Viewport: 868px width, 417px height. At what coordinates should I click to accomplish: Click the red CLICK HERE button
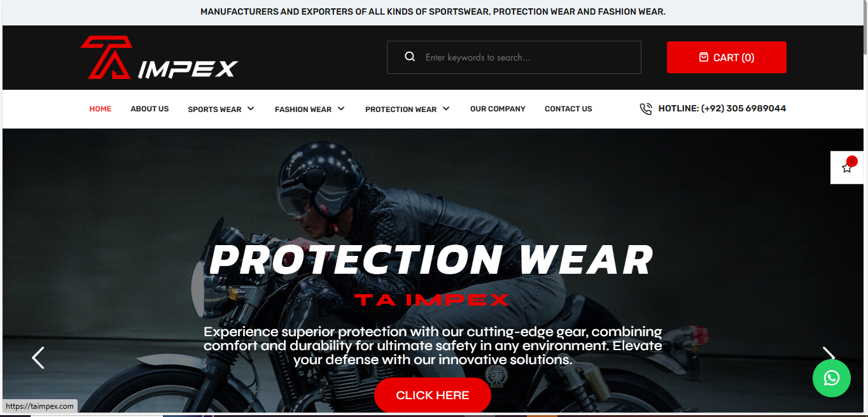(x=433, y=395)
